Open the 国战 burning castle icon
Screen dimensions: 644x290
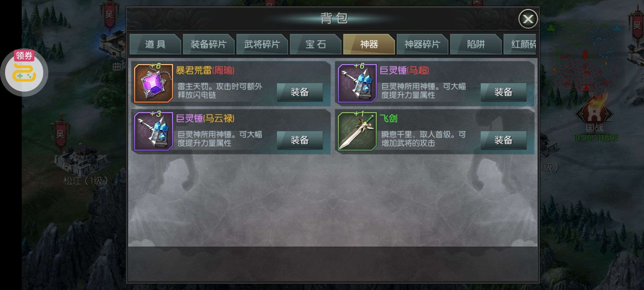(594, 113)
